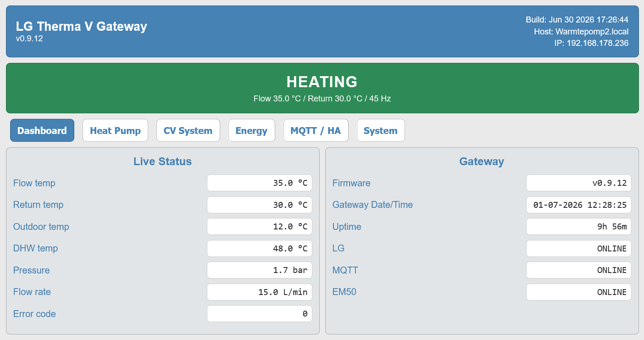Click the v0.9.12 version under the title
The height and width of the screenshot is (340, 644).
tap(29, 39)
